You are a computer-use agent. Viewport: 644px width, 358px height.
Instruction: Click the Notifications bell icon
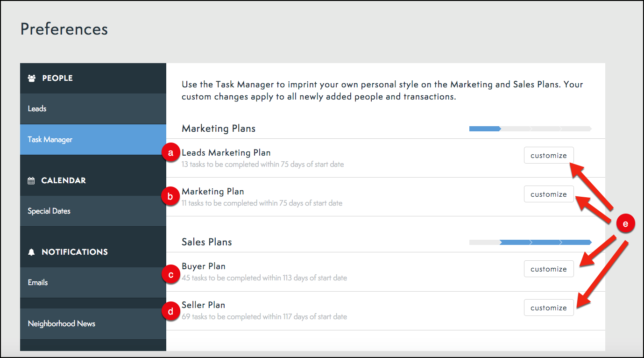(31, 252)
